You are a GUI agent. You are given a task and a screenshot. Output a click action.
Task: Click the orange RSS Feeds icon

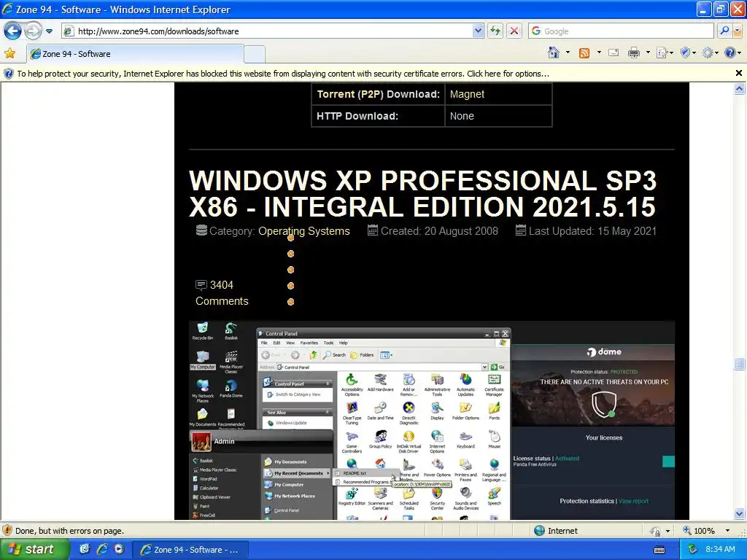click(x=584, y=52)
